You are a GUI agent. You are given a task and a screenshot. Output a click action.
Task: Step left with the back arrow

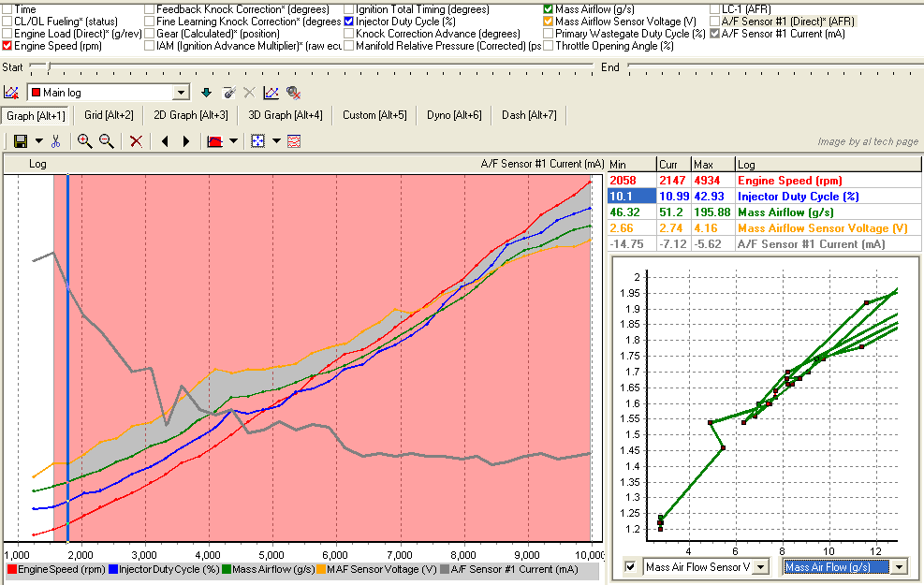(x=166, y=141)
